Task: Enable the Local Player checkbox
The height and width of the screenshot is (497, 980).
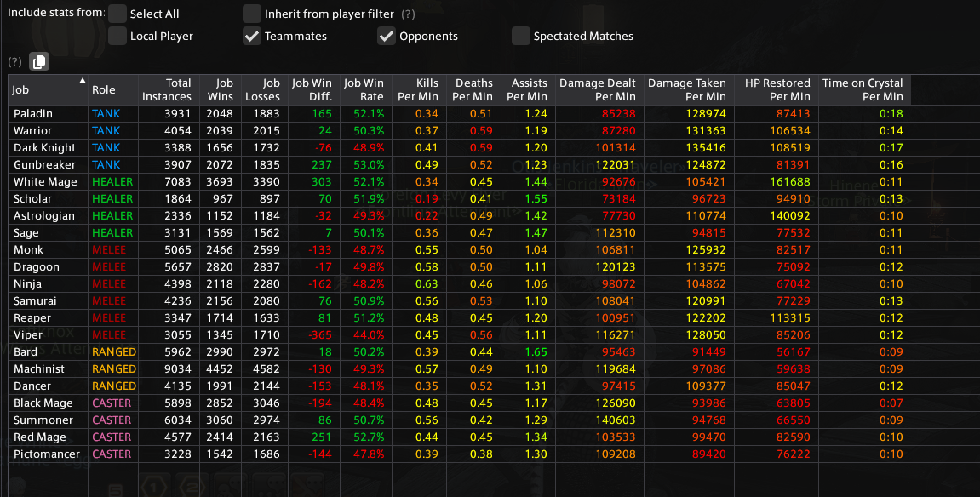Action: click(x=117, y=36)
